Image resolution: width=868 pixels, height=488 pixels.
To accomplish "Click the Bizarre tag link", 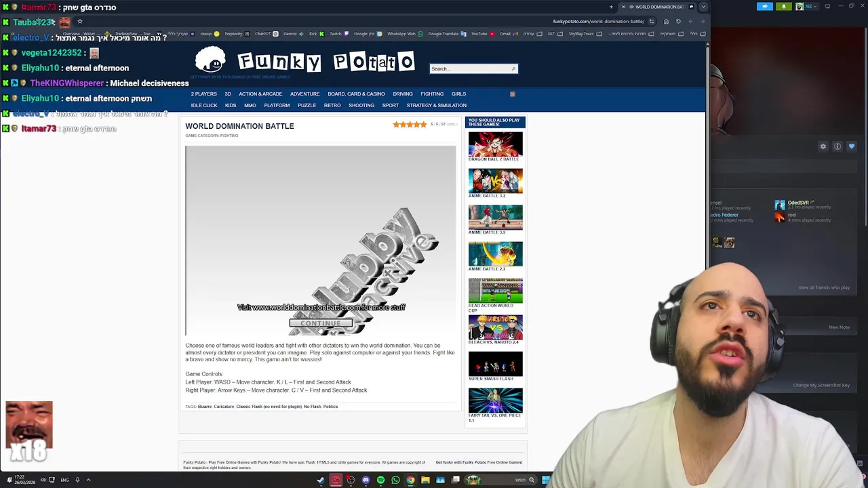I will point(204,407).
